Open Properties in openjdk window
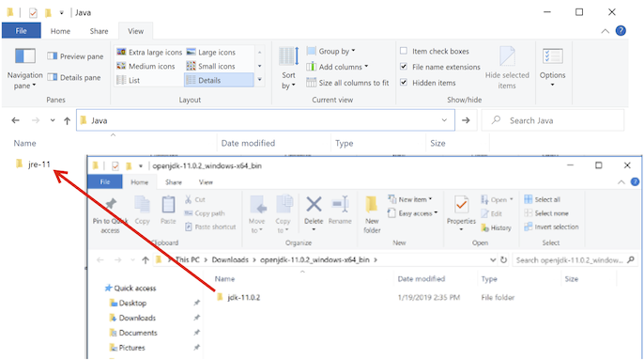644x360 pixels. [461, 213]
